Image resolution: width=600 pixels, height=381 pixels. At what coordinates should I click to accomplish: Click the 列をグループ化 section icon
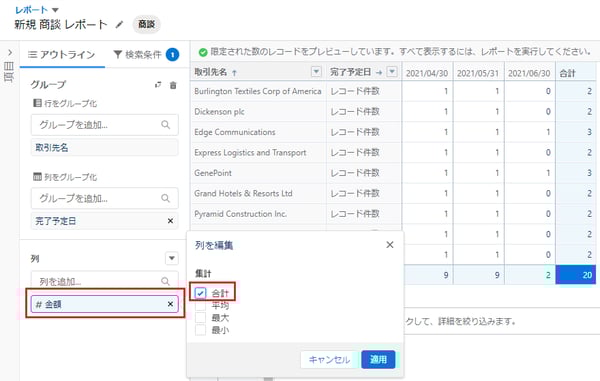pos(37,176)
